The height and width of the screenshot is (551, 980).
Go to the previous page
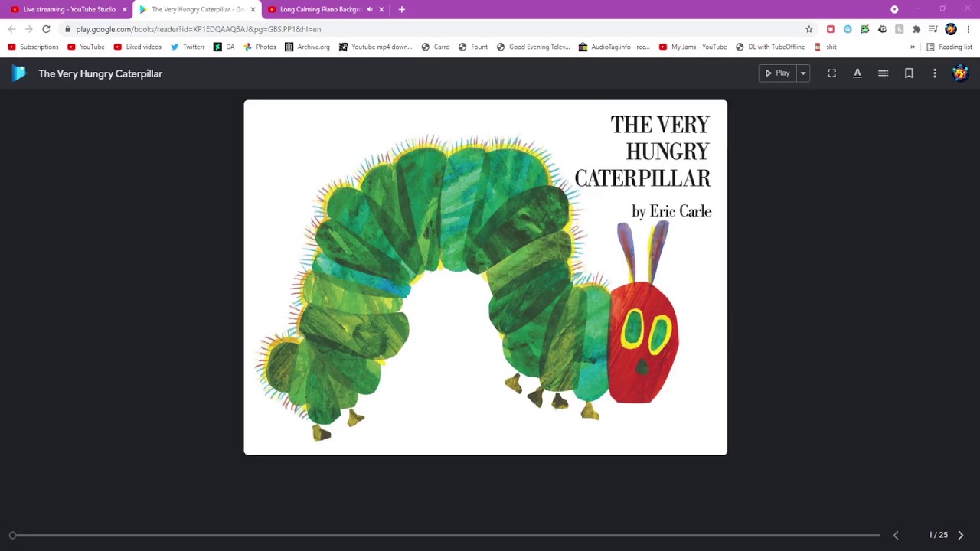[896, 535]
